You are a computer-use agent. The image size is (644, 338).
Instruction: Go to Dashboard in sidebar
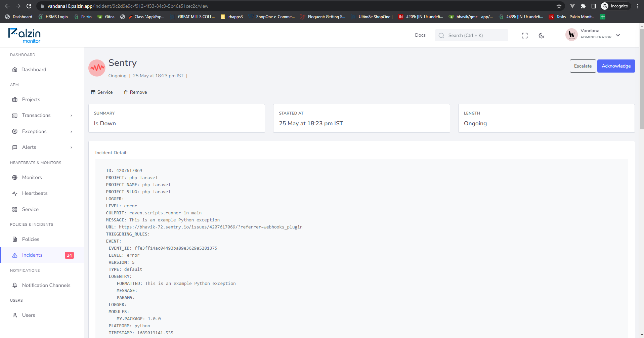coord(34,70)
